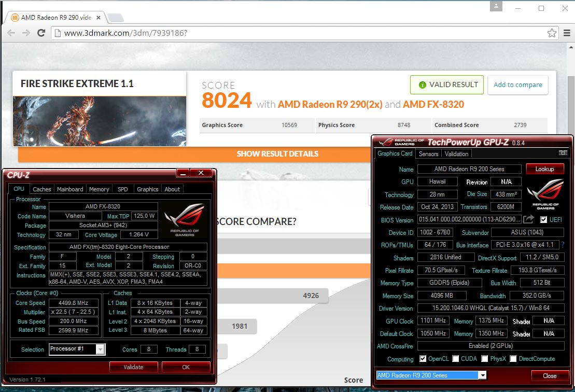Click the 4926 score comparison bar
This screenshot has width=575, height=392.
coord(273,296)
